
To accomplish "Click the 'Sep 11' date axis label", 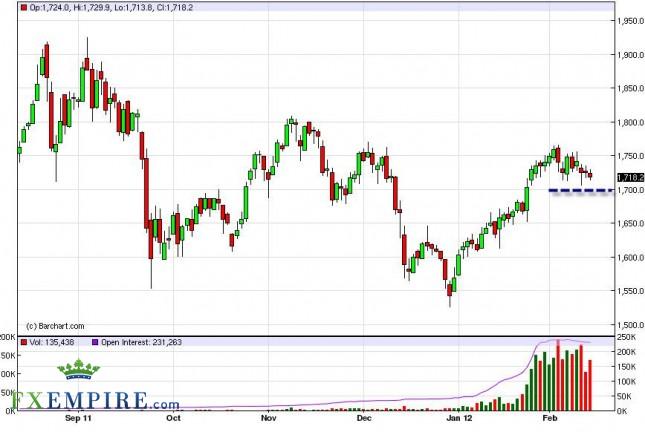I will (78, 418).
